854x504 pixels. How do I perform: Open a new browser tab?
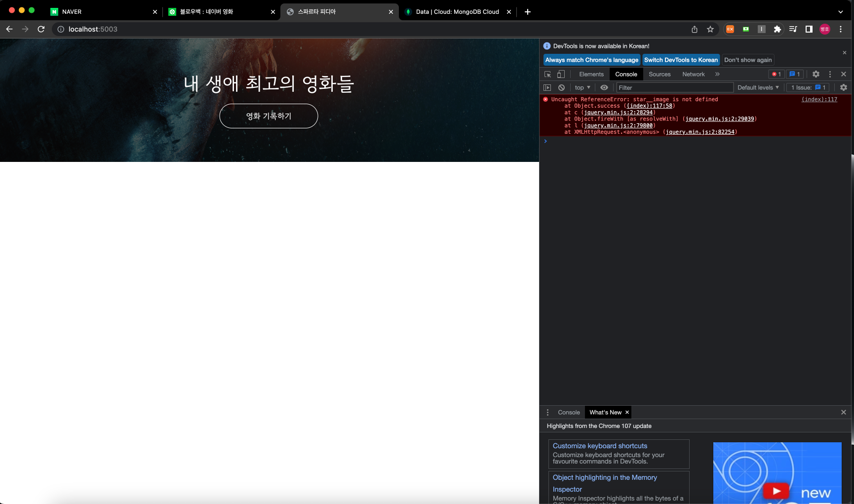point(528,12)
